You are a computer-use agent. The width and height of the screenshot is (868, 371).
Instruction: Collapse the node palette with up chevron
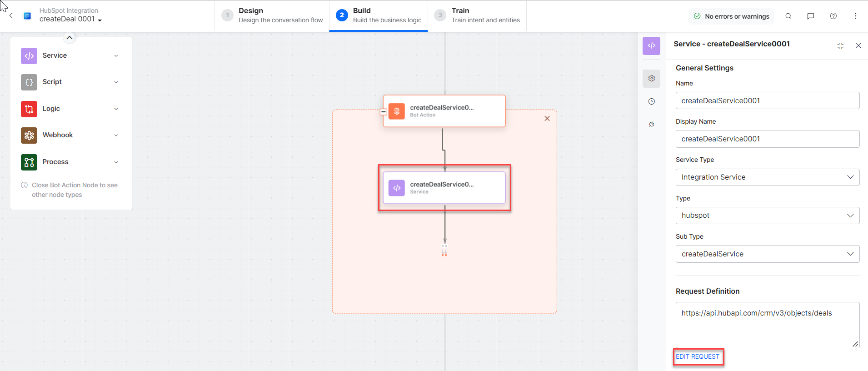(x=69, y=38)
